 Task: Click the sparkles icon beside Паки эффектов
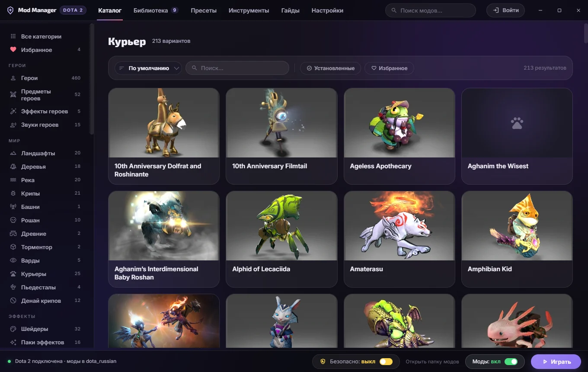tap(13, 343)
